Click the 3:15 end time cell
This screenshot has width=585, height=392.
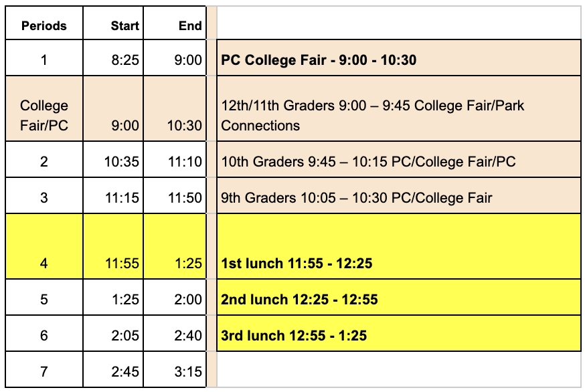tap(175, 369)
